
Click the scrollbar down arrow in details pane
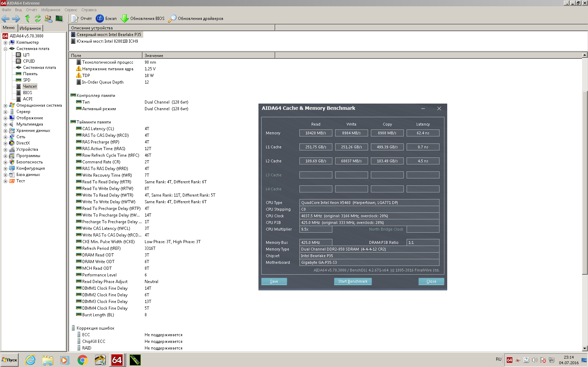[x=585, y=348]
